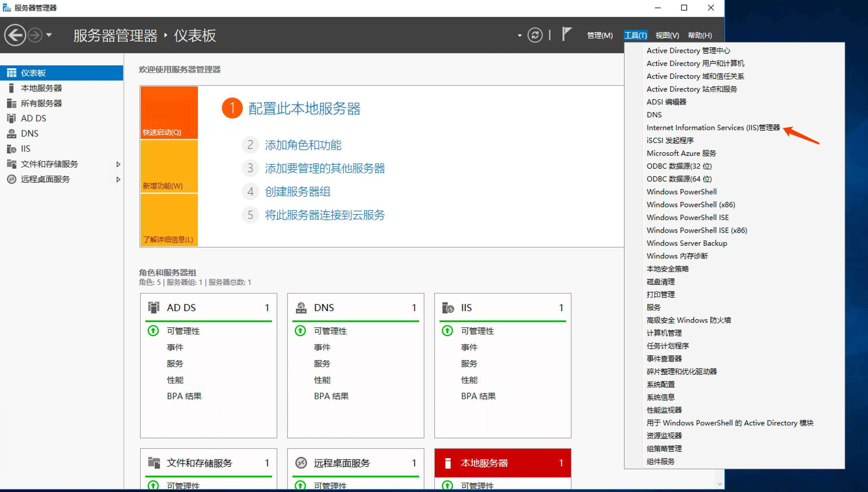The height and width of the screenshot is (492, 868).
Task: Click 添加要管理的其他服务器 link
Action: (x=325, y=168)
